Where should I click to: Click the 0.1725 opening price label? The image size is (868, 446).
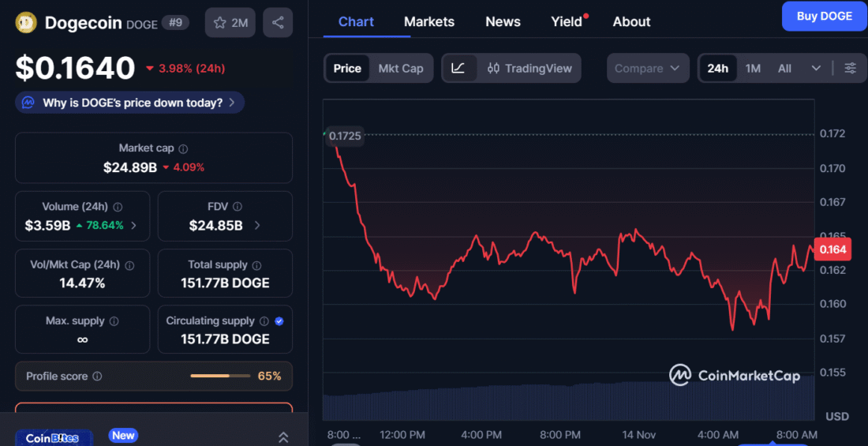pos(344,135)
